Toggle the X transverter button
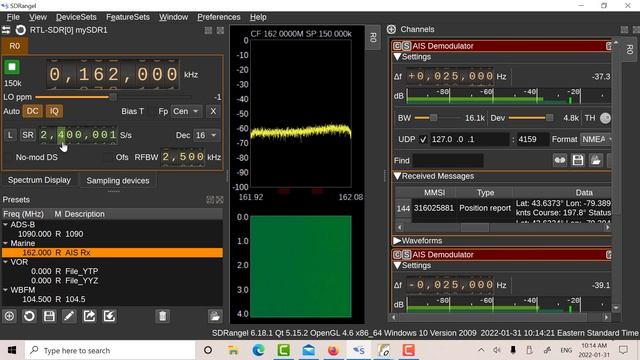 point(213,111)
